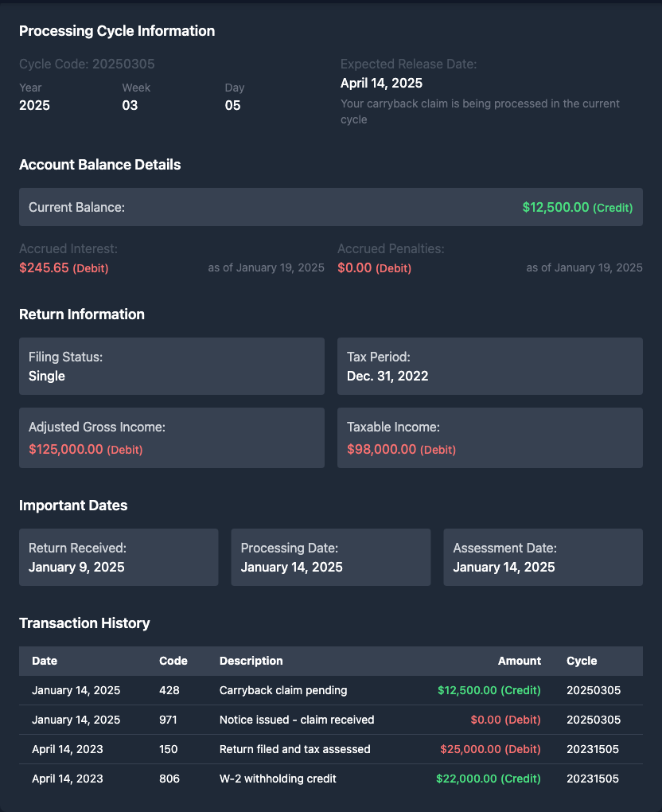This screenshot has height=812, width=662.
Task: Click the W-2 withholding credit row
Action: point(330,779)
